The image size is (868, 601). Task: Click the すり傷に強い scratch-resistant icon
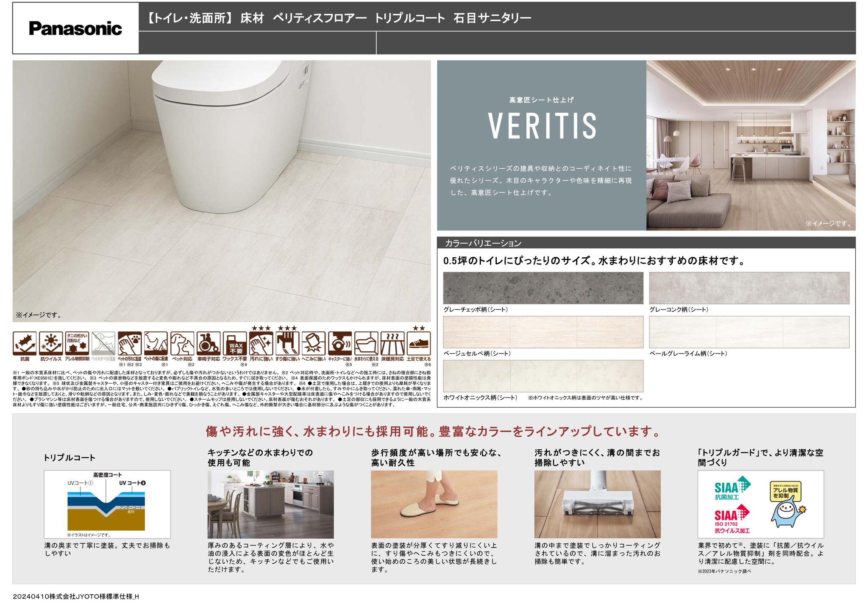coord(287,343)
